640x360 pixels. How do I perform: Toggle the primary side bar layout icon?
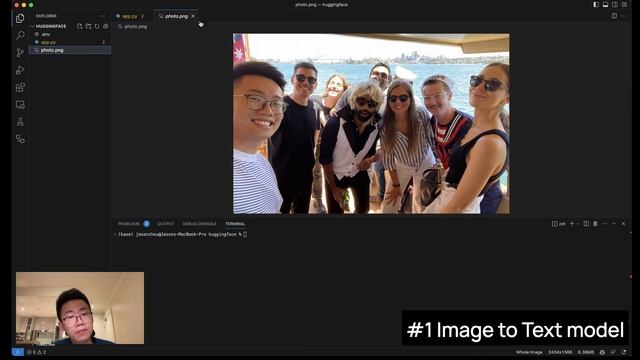[x=596, y=4]
